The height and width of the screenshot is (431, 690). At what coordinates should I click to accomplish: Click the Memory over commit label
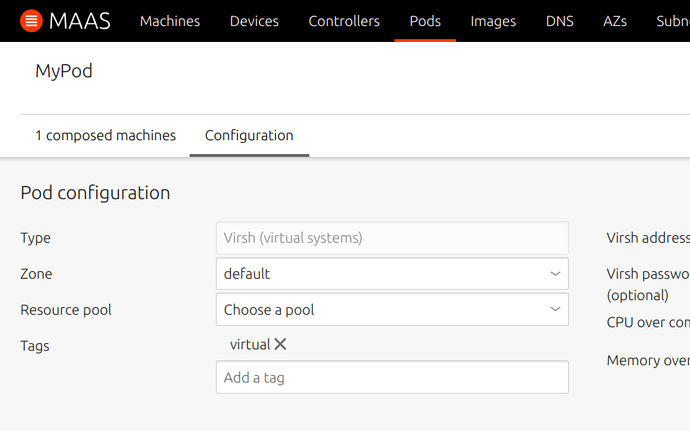pos(648,361)
